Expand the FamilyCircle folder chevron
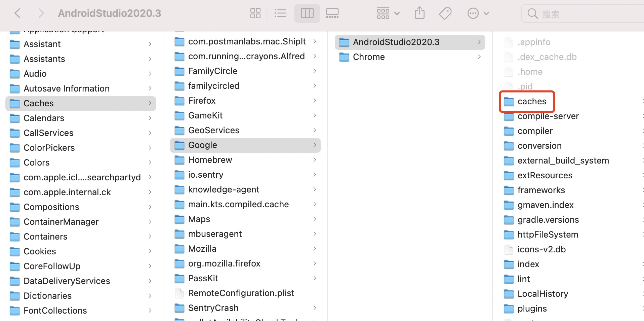The height and width of the screenshot is (321, 644). tap(315, 71)
